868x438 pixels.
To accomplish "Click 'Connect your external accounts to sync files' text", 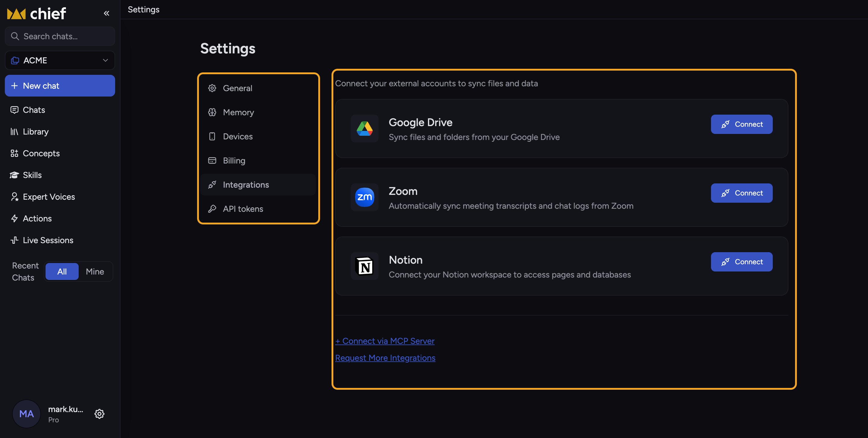I will pos(436,83).
